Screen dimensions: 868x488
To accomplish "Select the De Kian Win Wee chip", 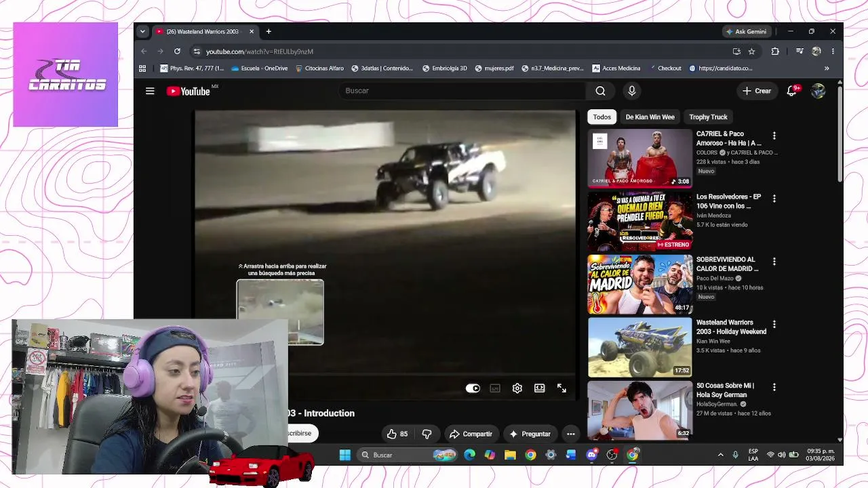I will (x=650, y=117).
